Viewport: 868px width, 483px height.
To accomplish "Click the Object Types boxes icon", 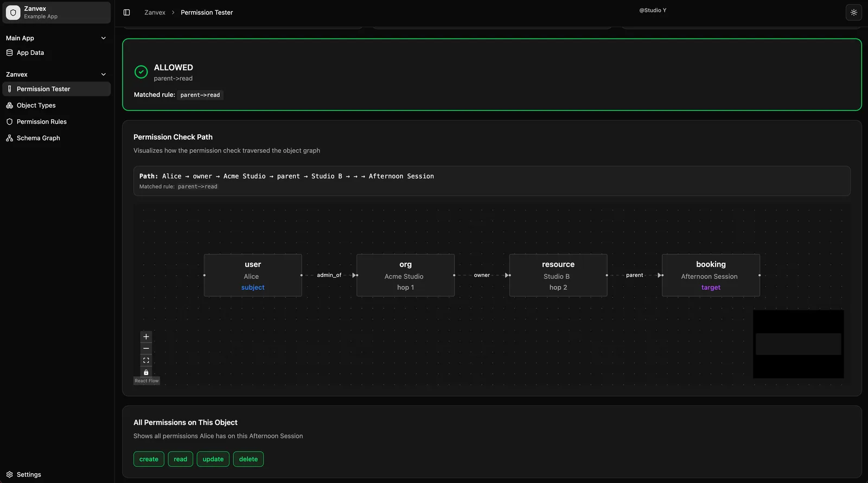I will [x=9, y=105].
